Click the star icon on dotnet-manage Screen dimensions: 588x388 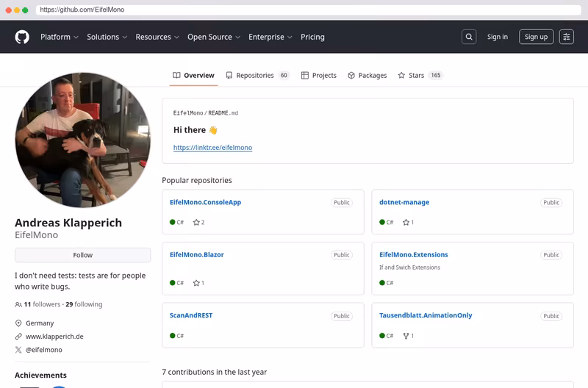(406, 223)
